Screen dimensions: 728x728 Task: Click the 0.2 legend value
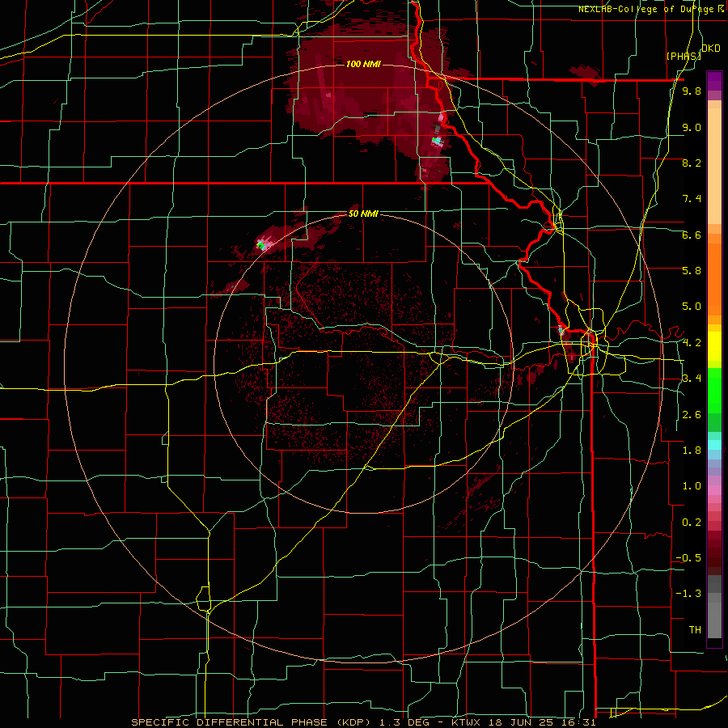[x=692, y=523]
